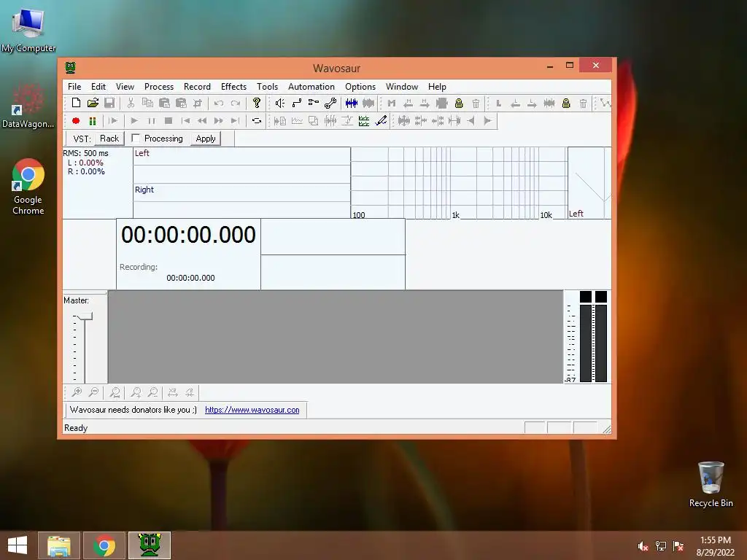
Task: Click the Zoom out magnifier icon
Action: coord(94,392)
